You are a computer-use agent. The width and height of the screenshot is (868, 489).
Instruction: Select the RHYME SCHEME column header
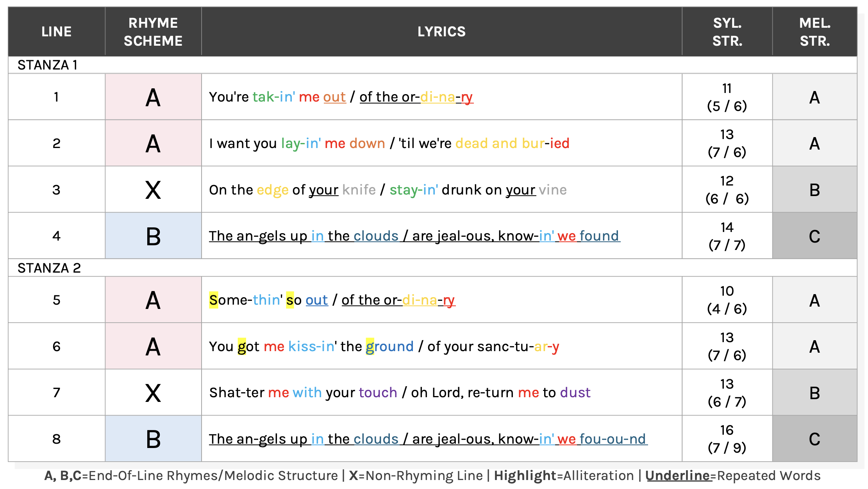pyautogui.click(x=153, y=31)
